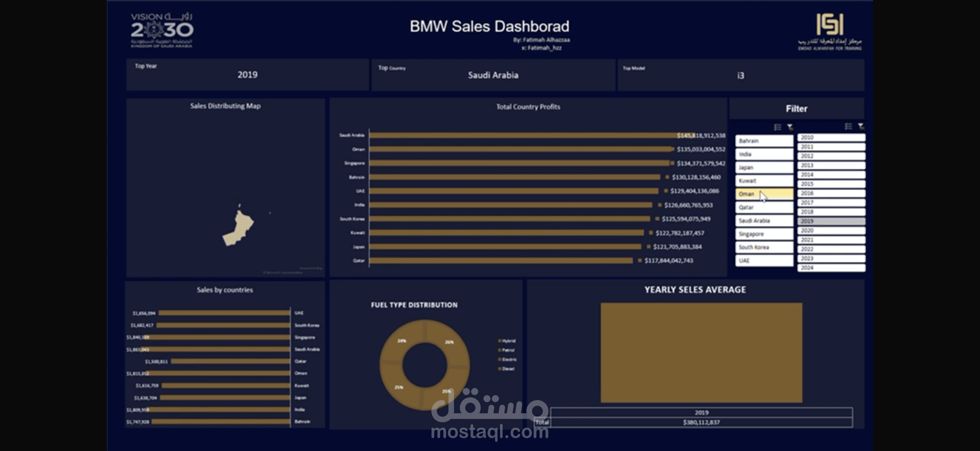This screenshot has height=451, width=980.
Task: Click Singapore bar in Total Country Profits
Action: pos(519,163)
